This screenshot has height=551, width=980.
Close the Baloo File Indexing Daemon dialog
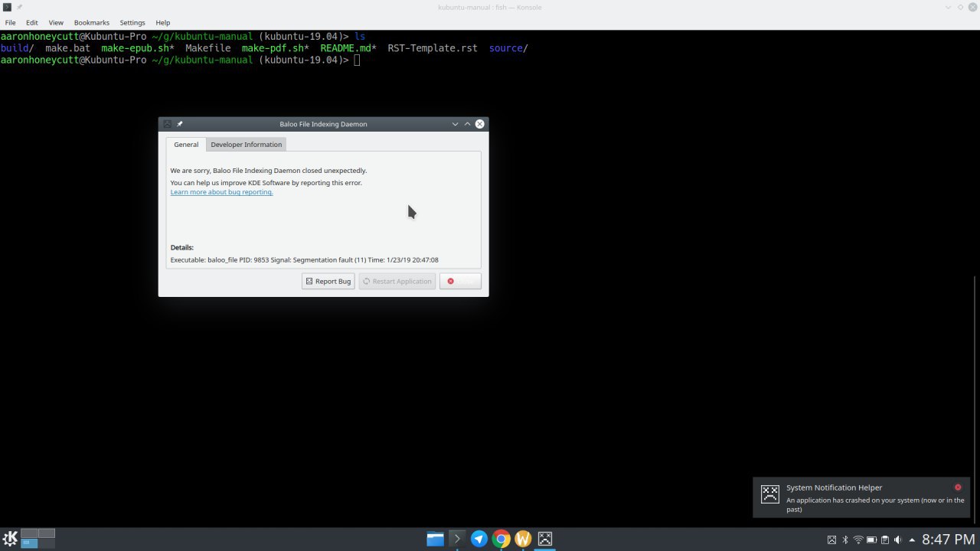(x=480, y=124)
